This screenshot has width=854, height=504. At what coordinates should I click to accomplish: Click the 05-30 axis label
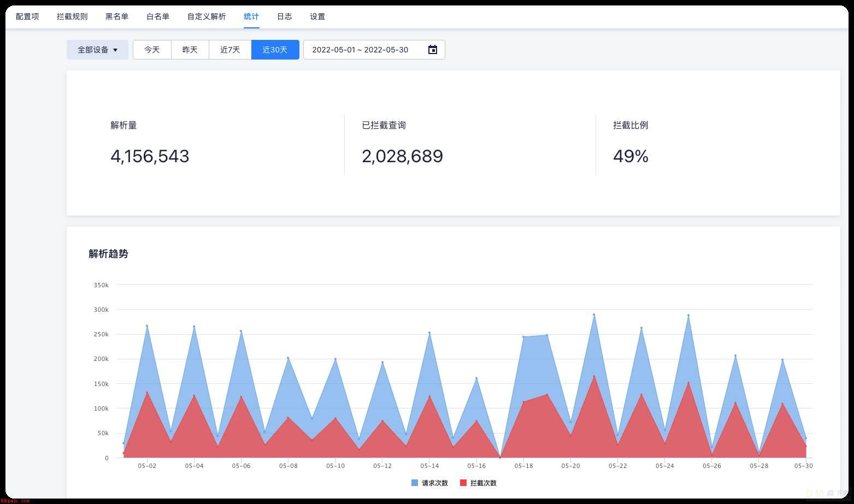point(804,466)
